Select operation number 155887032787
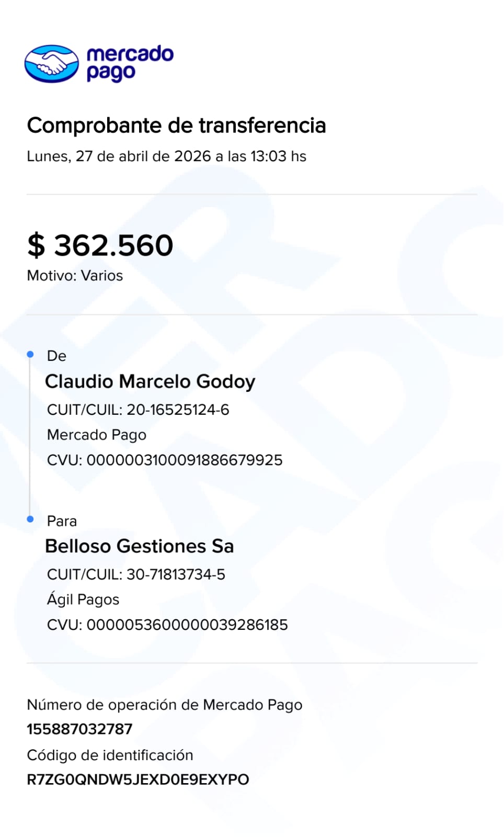The image size is (504, 837). point(79,729)
